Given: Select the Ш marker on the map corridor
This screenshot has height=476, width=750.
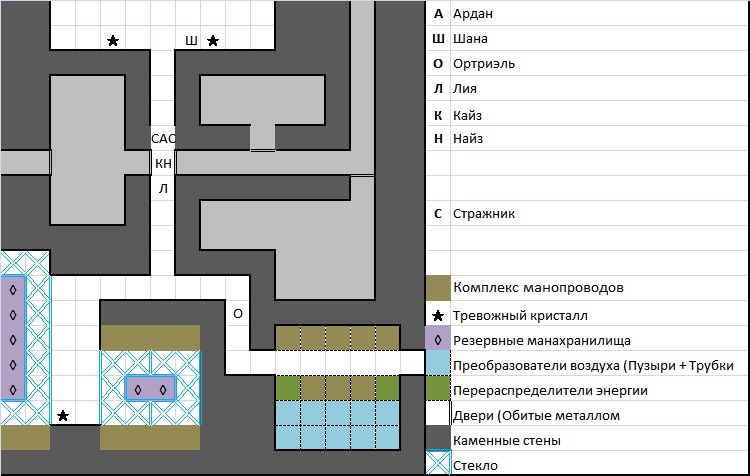Looking at the screenshot, I should [x=191, y=41].
